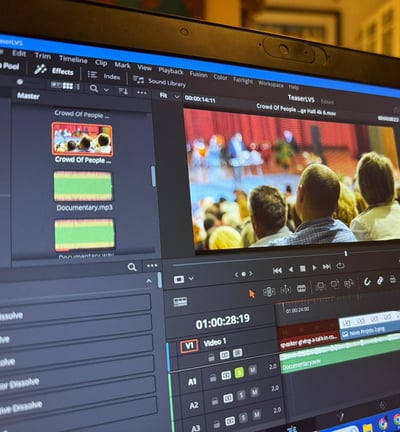
Task: Select the Selection Mode arrow tool
Action: [252, 294]
